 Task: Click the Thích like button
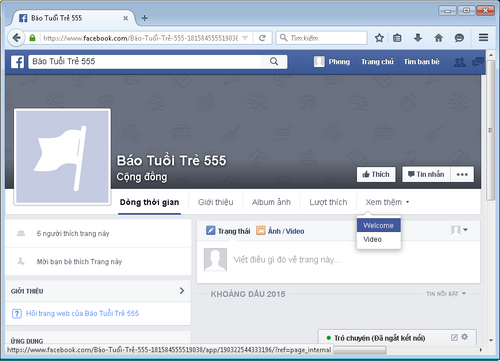pos(376,174)
